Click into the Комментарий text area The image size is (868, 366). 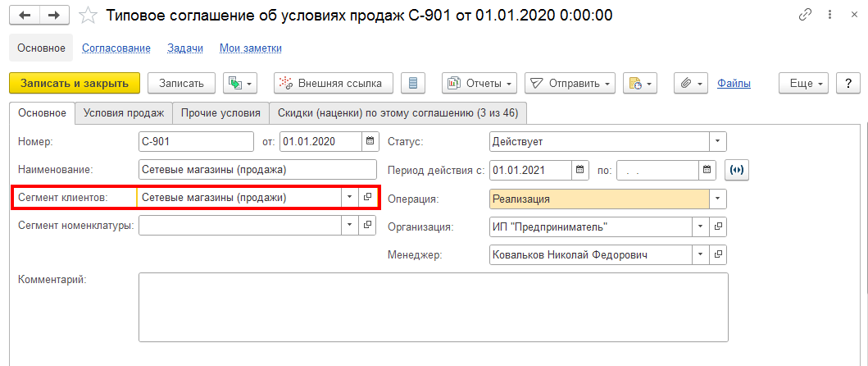tap(433, 306)
